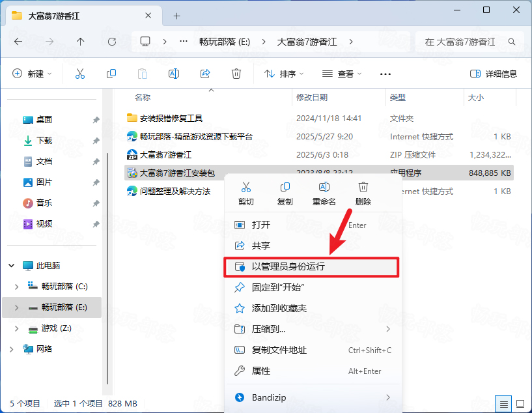
Task: Show hidden path with address bar ellipsis
Action: click(184, 42)
